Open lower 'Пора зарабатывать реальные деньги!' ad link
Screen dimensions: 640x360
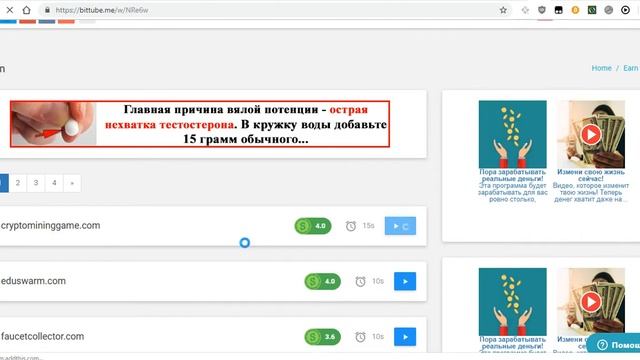pos(513,343)
